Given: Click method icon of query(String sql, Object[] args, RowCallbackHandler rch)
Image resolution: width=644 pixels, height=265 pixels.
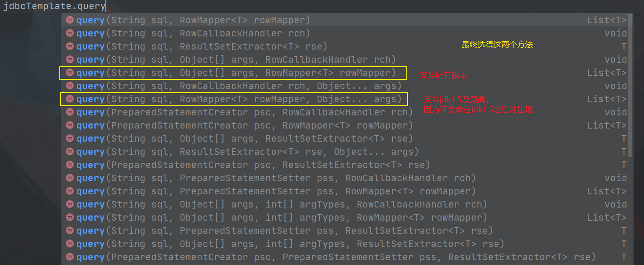Looking at the screenshot, I should click(x=69, y=60).
